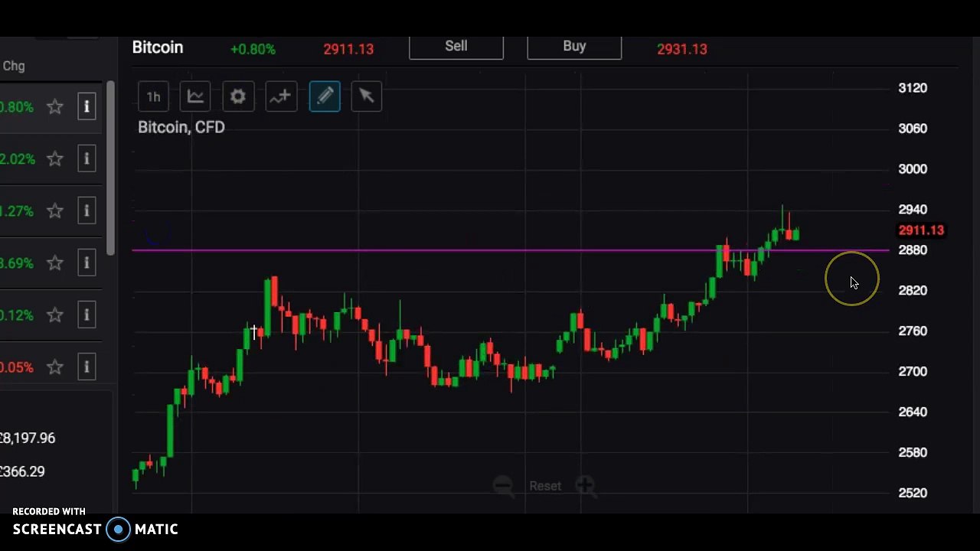980x551 pixels.
Task: Open info for the 0.05% row
Action: click(87, 367)
